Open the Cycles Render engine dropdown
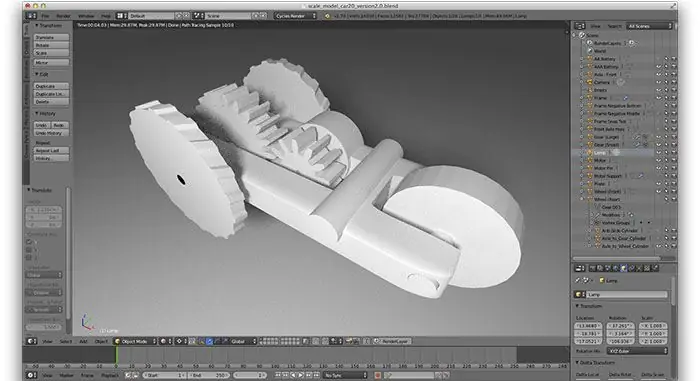The width and height of the screenshot is (700, 381). pyautogui.click(x=295, y=16)
